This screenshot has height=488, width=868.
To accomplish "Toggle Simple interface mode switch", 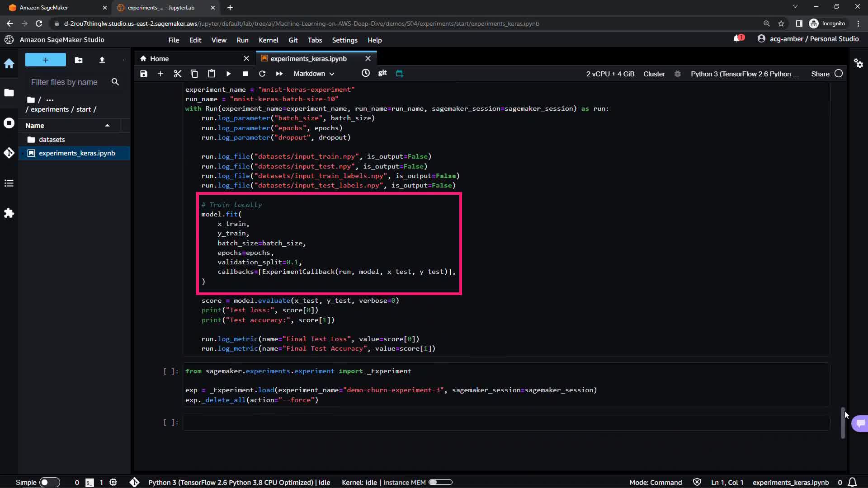I will tap(49, 482).
